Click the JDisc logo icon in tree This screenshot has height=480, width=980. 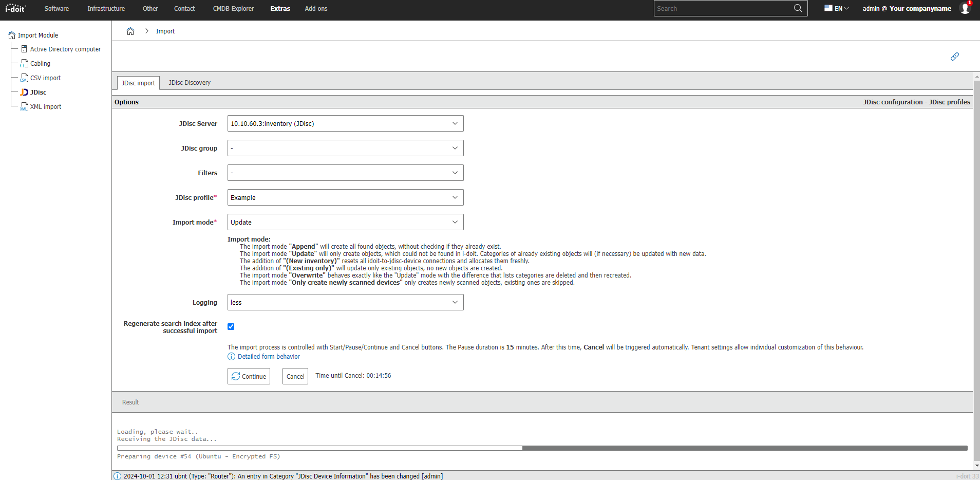tap(24, 92)
